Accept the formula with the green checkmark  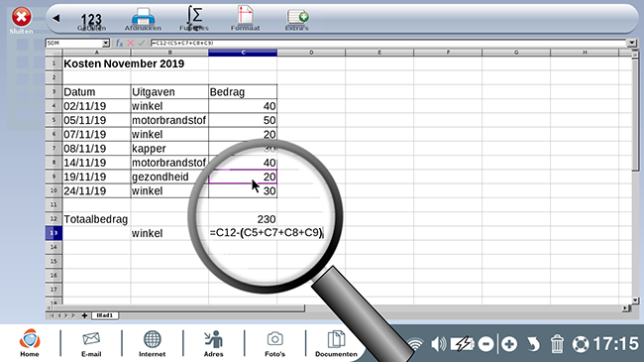[142, 43]
